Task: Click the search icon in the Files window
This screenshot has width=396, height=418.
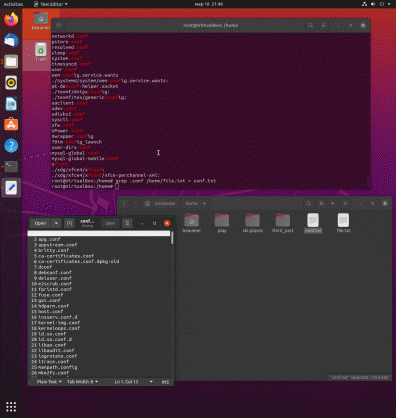Action: tap(309, 203)
